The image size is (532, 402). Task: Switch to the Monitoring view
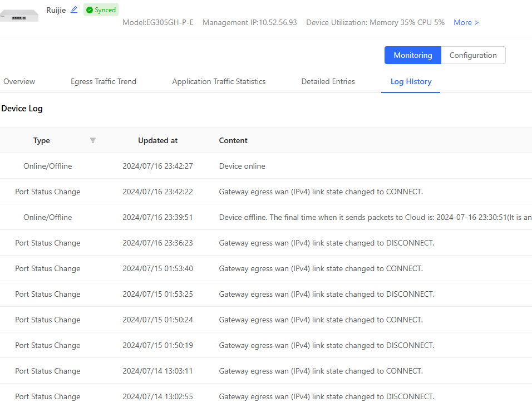coord(412,55)
